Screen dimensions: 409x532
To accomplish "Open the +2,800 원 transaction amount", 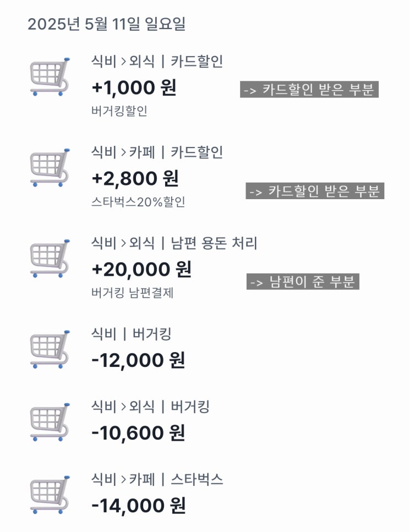I will click(x=135, y=179).
